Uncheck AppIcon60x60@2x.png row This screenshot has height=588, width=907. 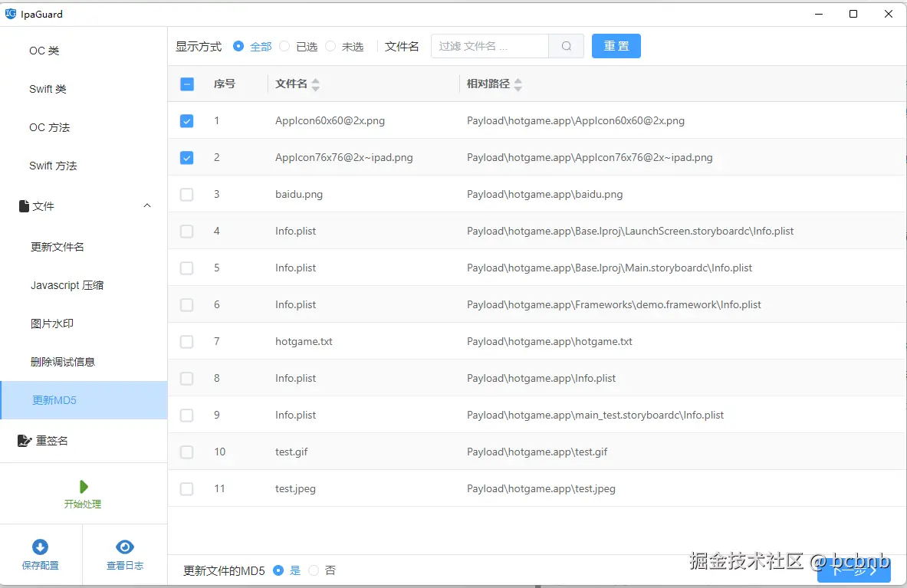(186, 120)
